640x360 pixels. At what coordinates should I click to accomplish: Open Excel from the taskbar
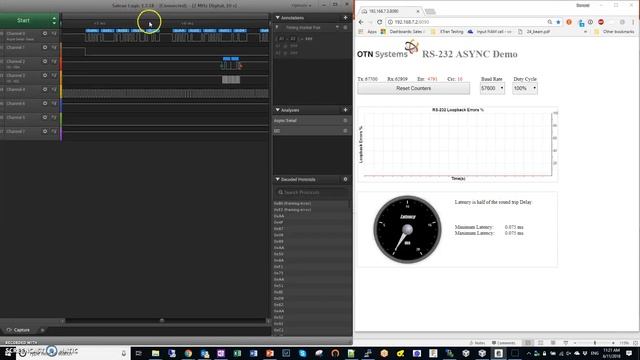pyautogui.click(x=237, y=353)
